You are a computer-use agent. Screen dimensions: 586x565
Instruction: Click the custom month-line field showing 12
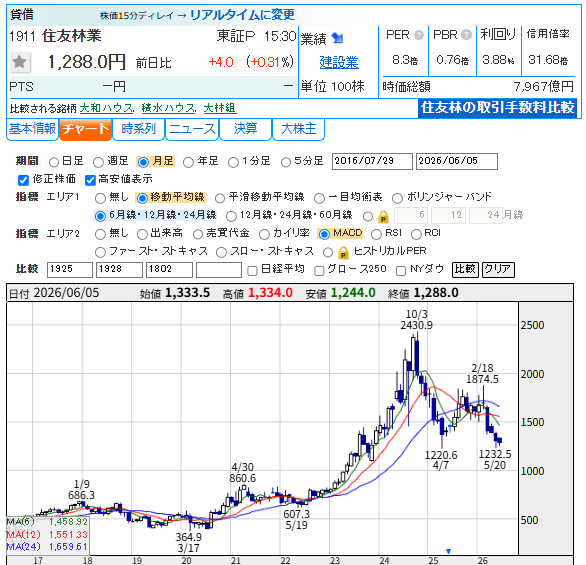[448, 216]
